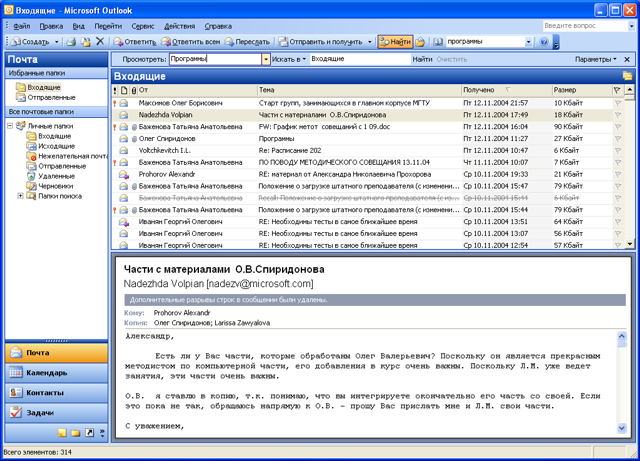This screenshot has height=461, width=640.
Task: Click the Move to Folder toolbar icon
Action: click(86, 41)
